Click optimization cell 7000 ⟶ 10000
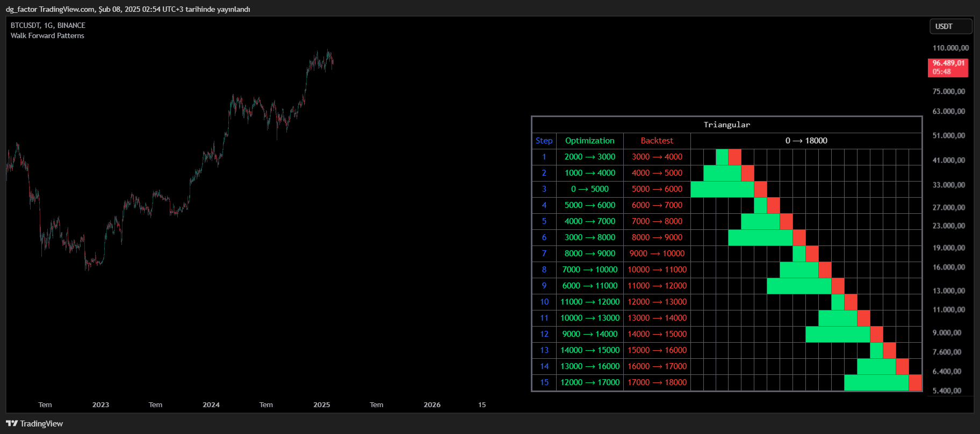Image resolution: width=980 pixels, height=434 pixels. [x=590, y=270]
